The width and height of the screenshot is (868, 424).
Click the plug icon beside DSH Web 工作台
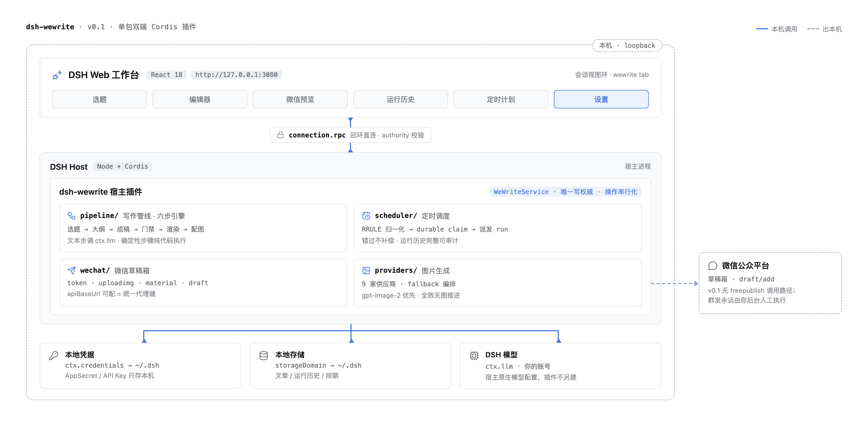click(x=57, y=75)
